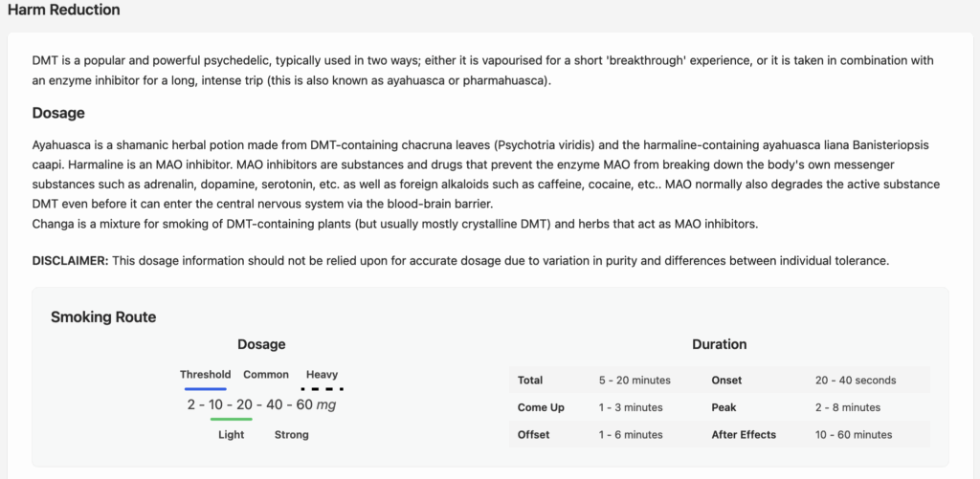Image resolution: width=980 pixels, height=479 pixels.
Task: Click the Peak duration row label
Action: point(724,407)
